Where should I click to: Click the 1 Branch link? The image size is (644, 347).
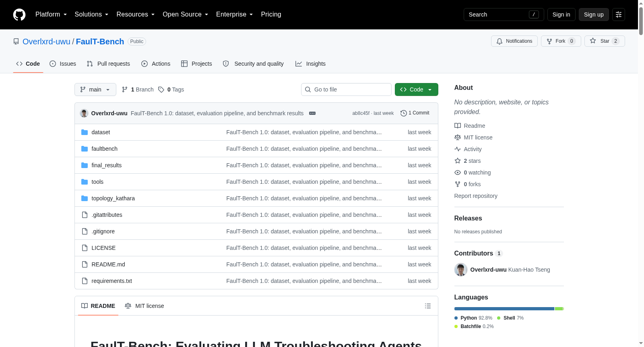tap(138, 89)
